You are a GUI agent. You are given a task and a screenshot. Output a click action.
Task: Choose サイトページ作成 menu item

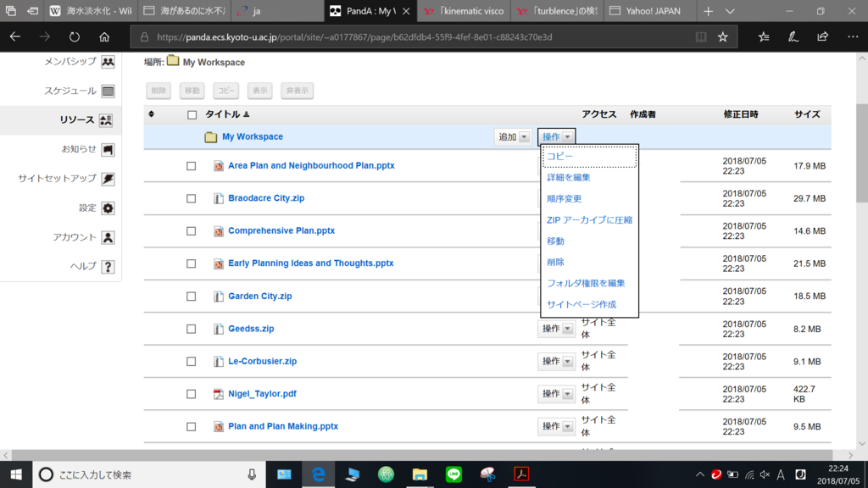590,304
